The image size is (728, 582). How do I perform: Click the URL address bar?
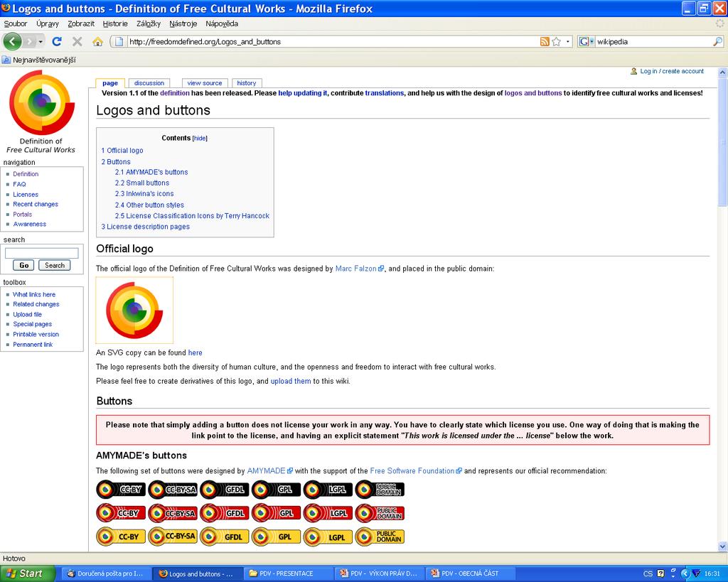point(332,42)
